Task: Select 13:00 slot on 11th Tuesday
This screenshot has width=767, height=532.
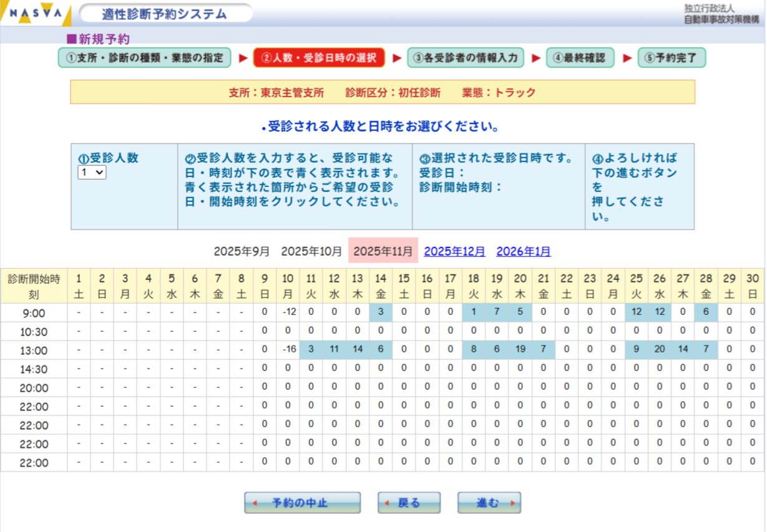Action: [x=311, y=349]
